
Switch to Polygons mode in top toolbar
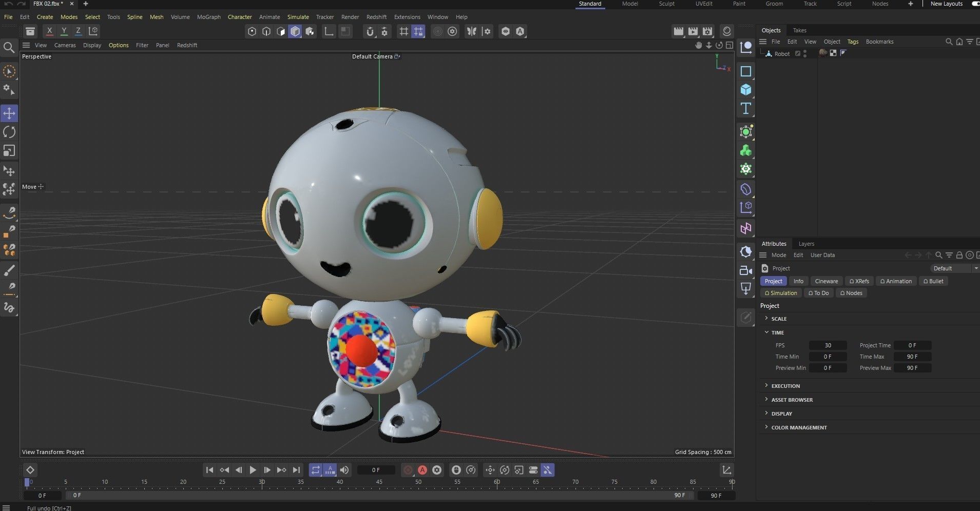[295, 31]
